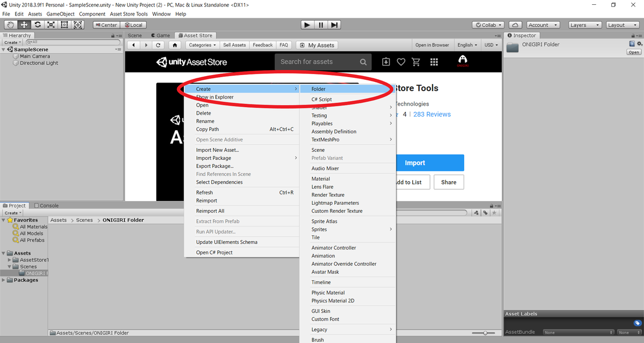
Task: Select Folder in the Create submenu
Action: 348,89
